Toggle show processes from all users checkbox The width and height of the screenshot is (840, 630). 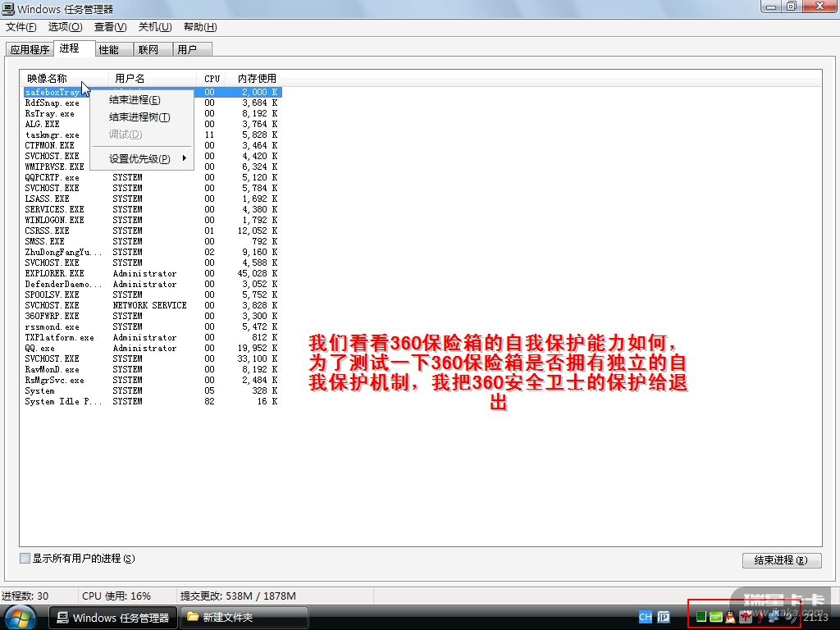(25, 558)
